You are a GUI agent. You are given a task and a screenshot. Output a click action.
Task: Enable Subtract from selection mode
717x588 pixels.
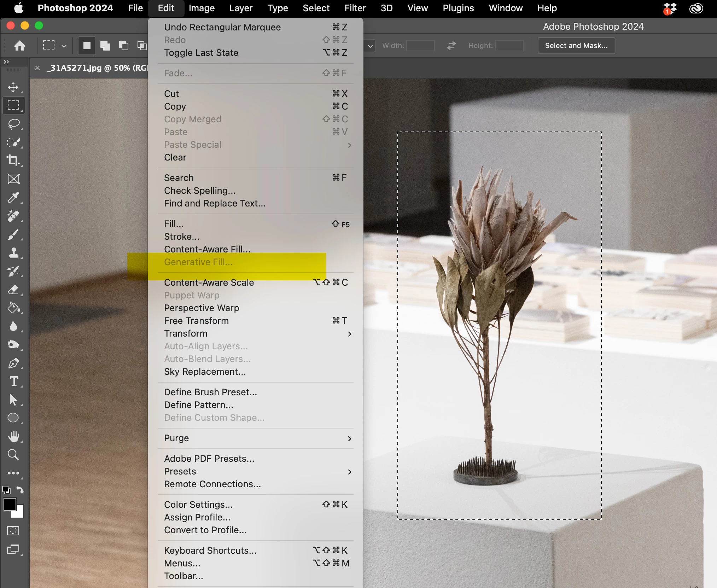[123, 46]
